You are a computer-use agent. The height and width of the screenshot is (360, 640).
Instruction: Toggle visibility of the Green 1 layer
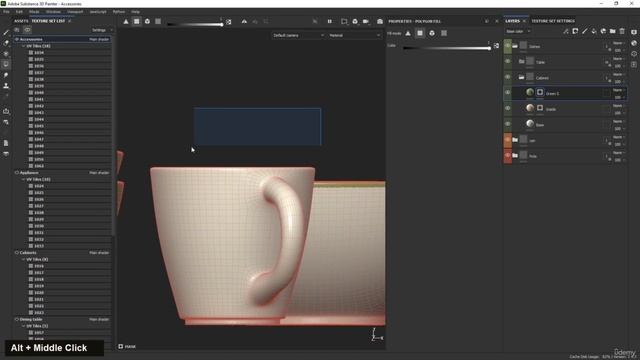pos(508,93)
